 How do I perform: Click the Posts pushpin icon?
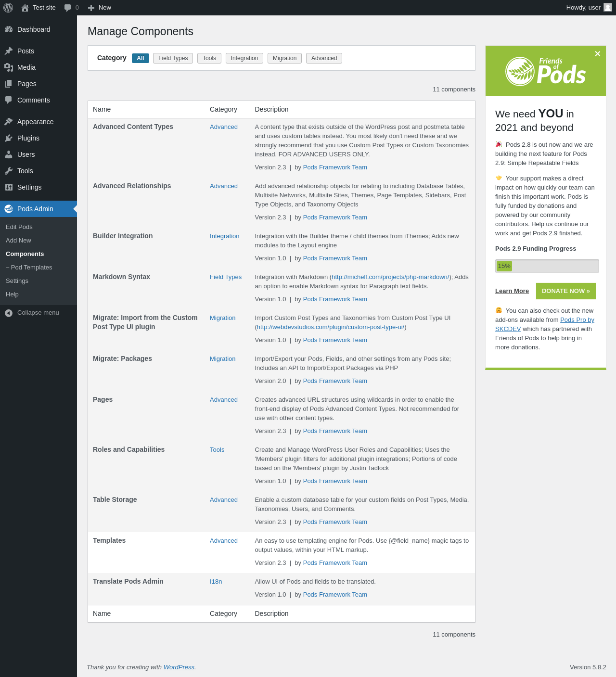click(9, 51)
